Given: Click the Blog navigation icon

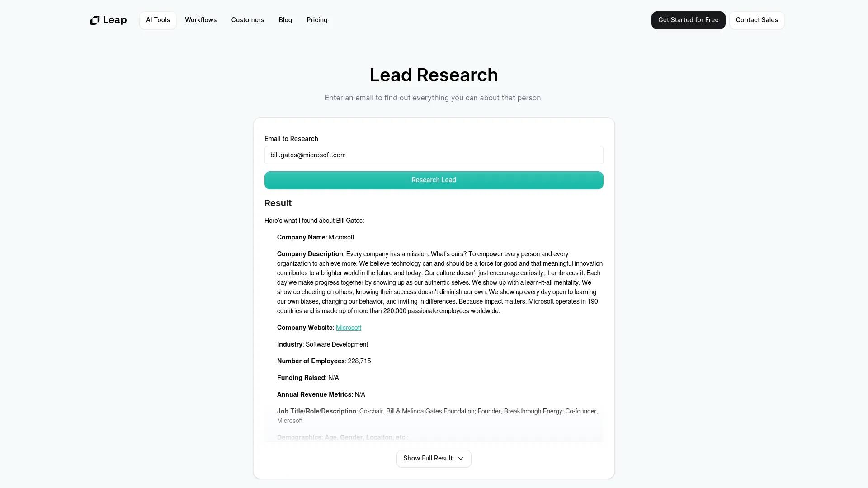Looking at the screenshot, I should [x=286, y=20].
